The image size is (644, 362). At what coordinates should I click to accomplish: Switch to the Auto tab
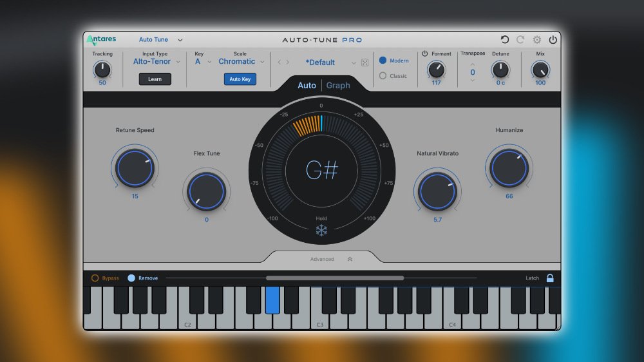point(307,86)
